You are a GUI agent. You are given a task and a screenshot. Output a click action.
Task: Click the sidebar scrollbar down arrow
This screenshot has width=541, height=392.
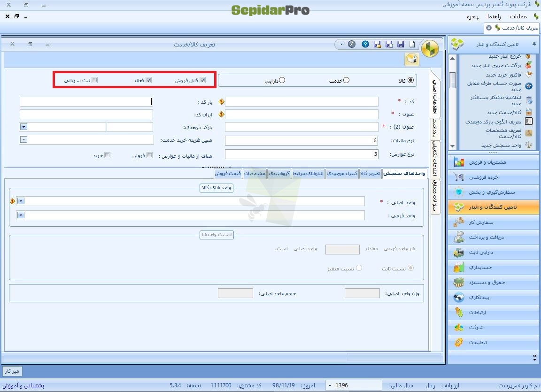[452, 146]
